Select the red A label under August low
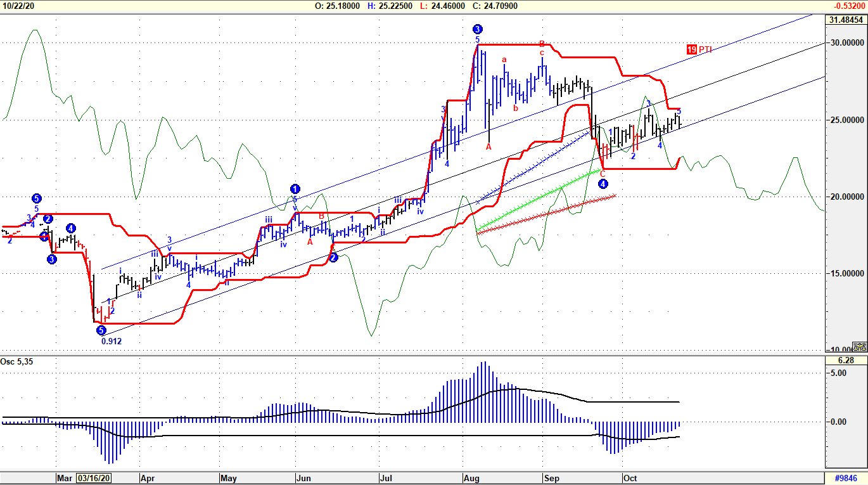 (488, 146)
